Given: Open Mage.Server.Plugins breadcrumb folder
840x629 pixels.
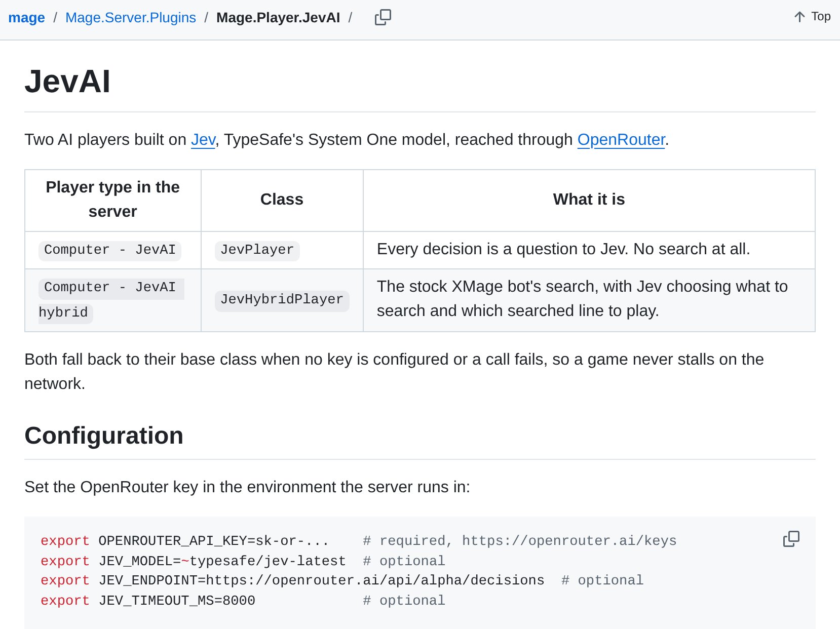Looking at the screenshot, I should [131, 18].
